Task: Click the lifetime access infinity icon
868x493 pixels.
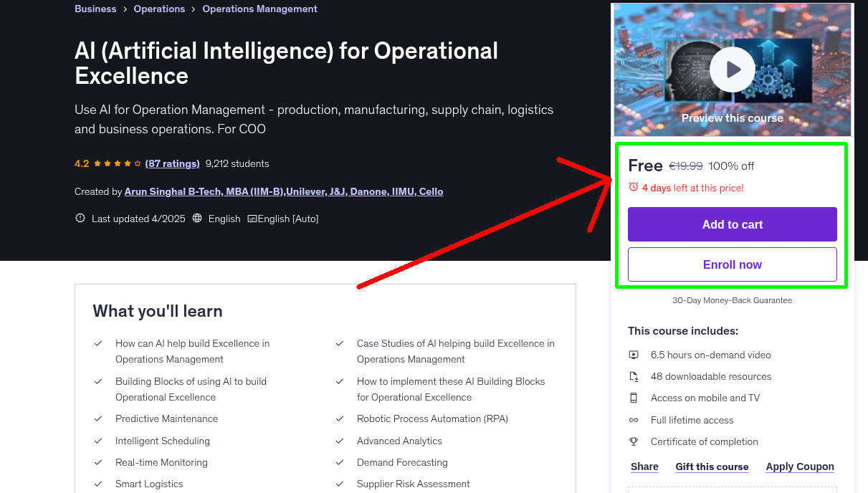Action: 634,420
